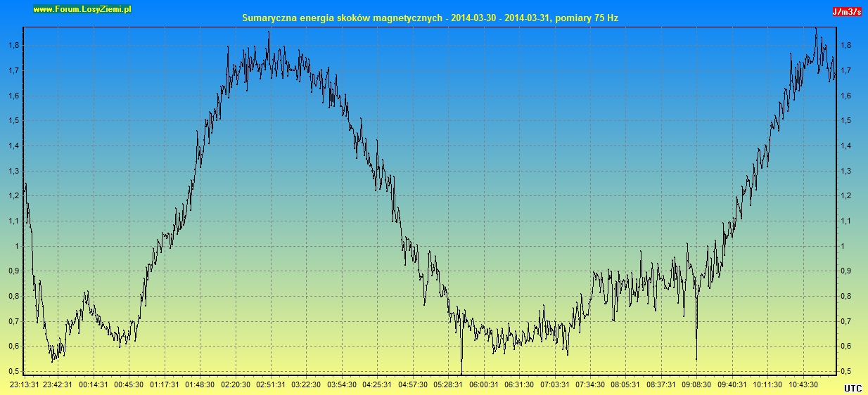
Task: Select the 02:51:31 time label
Action: (271, 384)
